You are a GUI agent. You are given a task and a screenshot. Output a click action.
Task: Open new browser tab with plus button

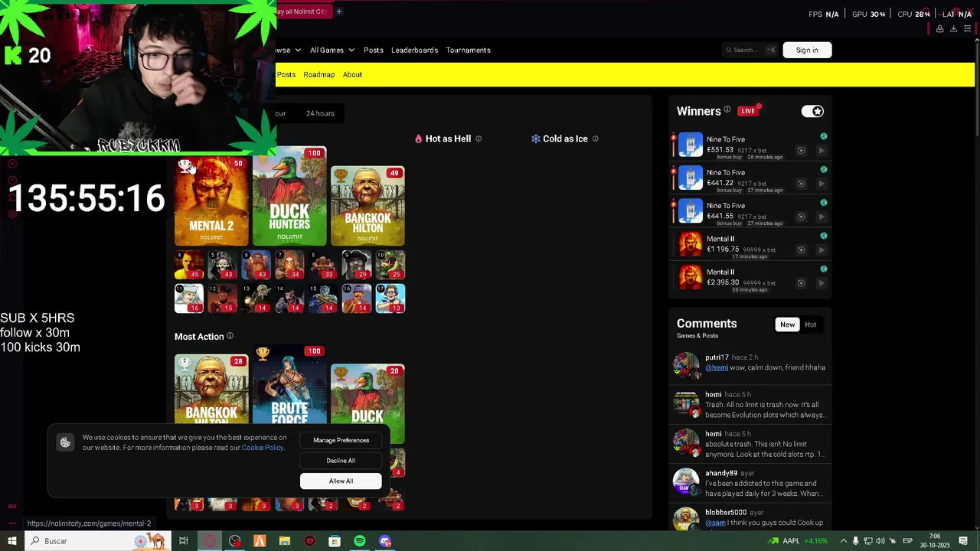click(x=338, y=11)
